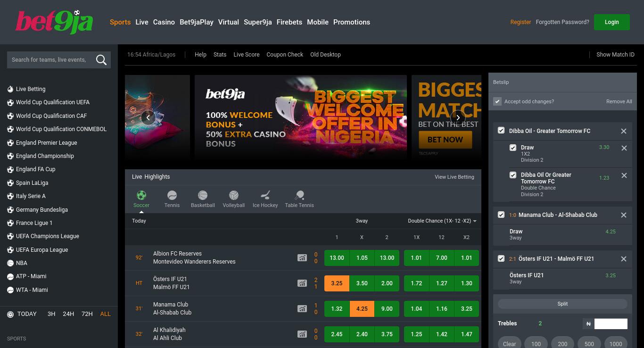This screenshot has width=644, height=348.
Task: Toggle Accept odd changes checkbox
Action: tap(497, 101)
